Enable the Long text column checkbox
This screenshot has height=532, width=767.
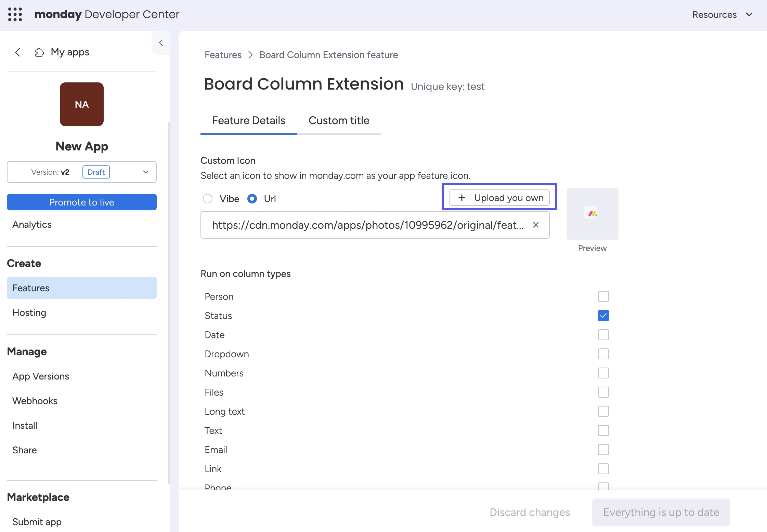pos(603,411)
